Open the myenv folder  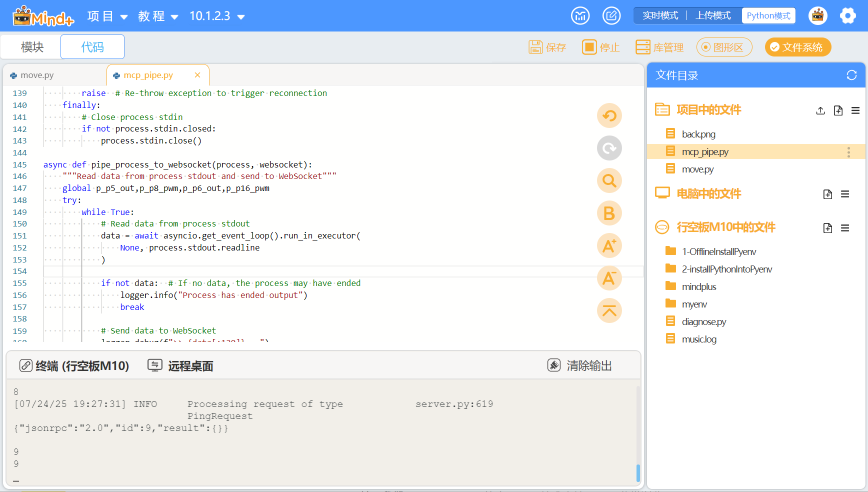[694, 304]
